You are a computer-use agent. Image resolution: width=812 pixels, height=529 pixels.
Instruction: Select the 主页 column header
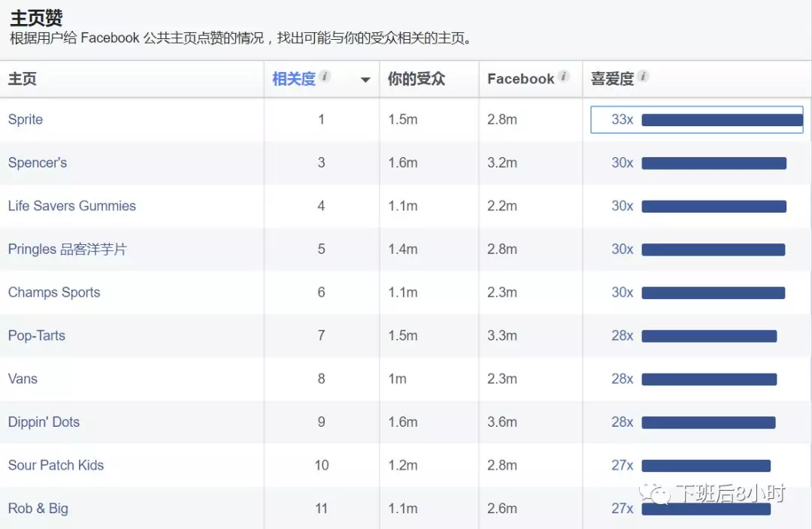pyautogui.click(x=23, y=79)
